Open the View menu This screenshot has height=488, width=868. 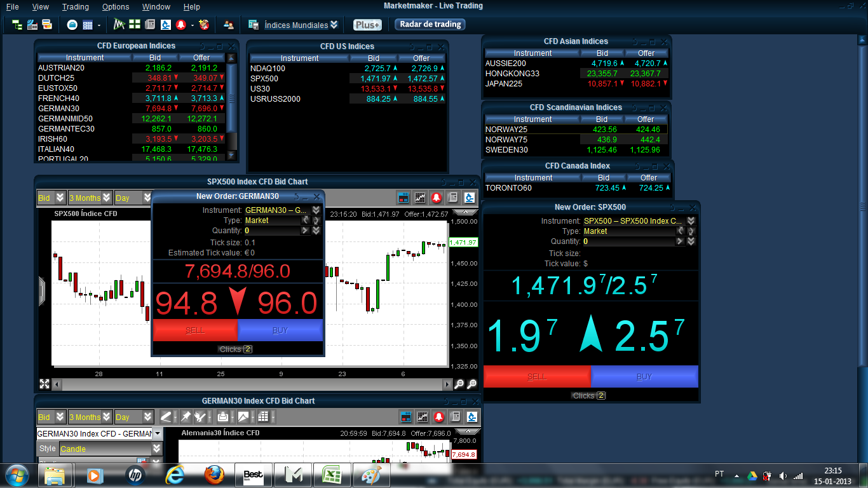click(40, 7)
